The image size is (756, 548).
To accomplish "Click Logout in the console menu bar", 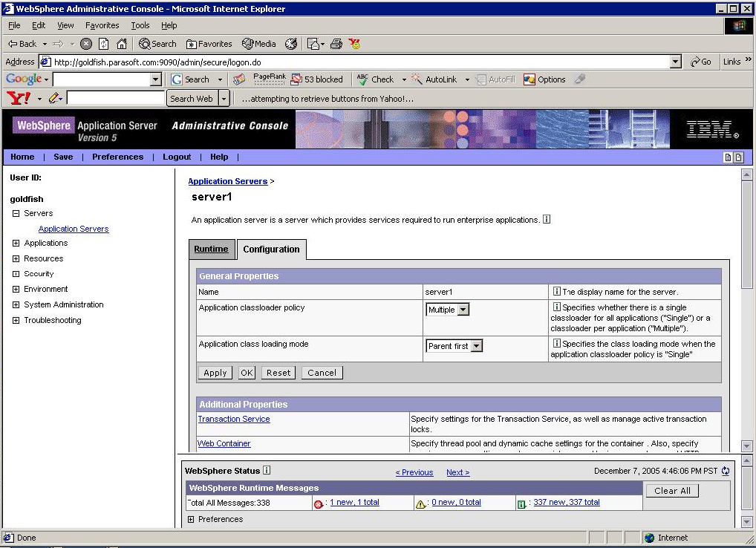I will [177, 157].
